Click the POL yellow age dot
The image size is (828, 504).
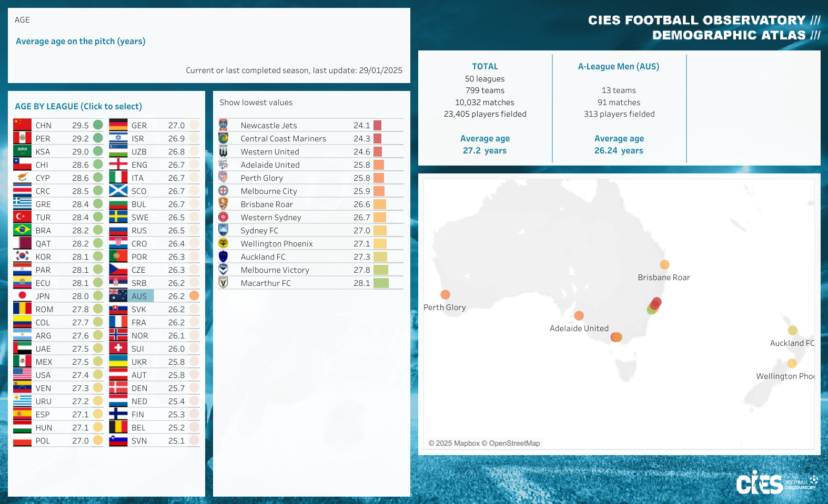coord(98,440)
